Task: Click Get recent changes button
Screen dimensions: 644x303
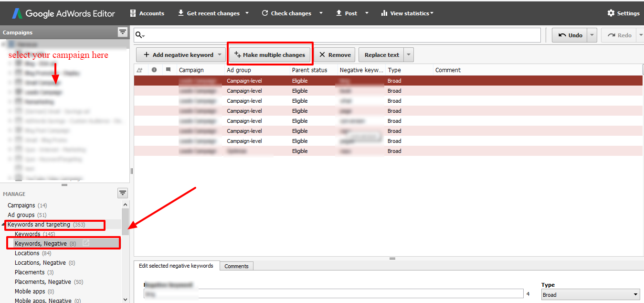Action: click(209, 13)
